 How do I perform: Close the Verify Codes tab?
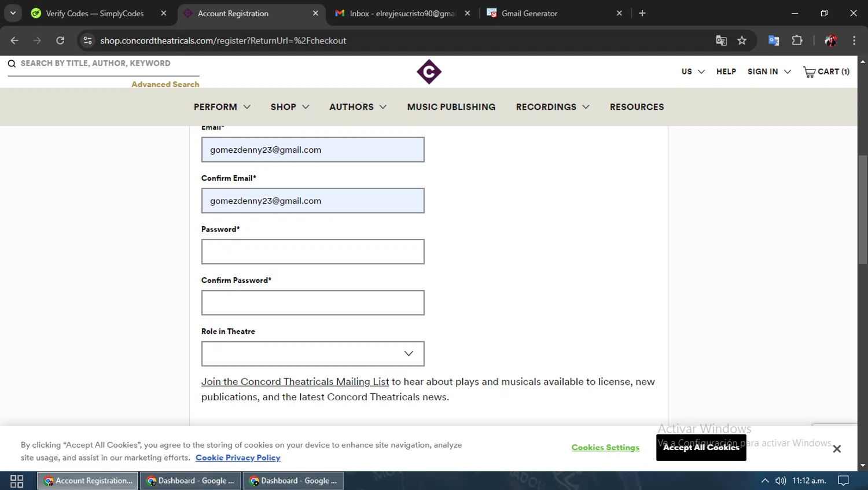click(164, 13)
